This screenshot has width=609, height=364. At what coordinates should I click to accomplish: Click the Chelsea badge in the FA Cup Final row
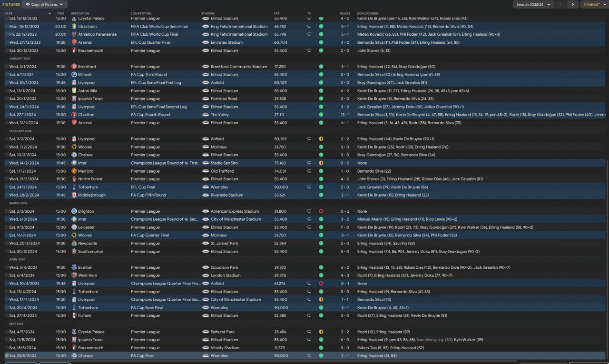tap(74, 356)
